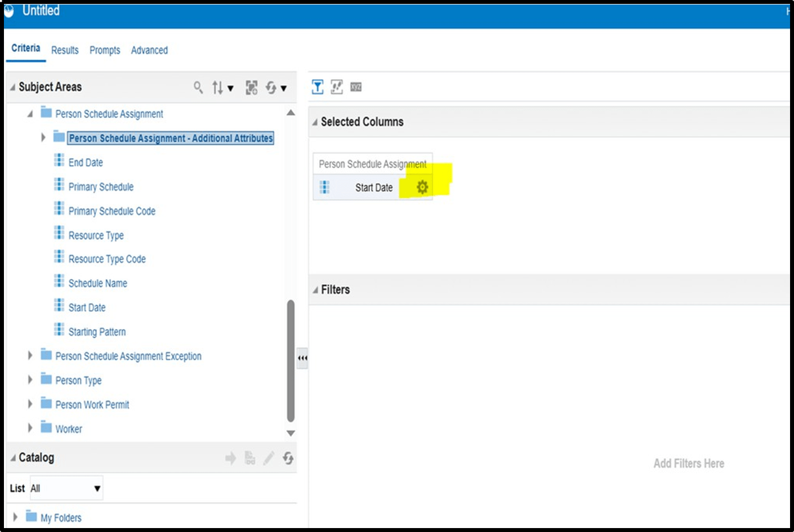
Task: Click the second toolbar icon above Selected Columns
Action: (337, 87)
